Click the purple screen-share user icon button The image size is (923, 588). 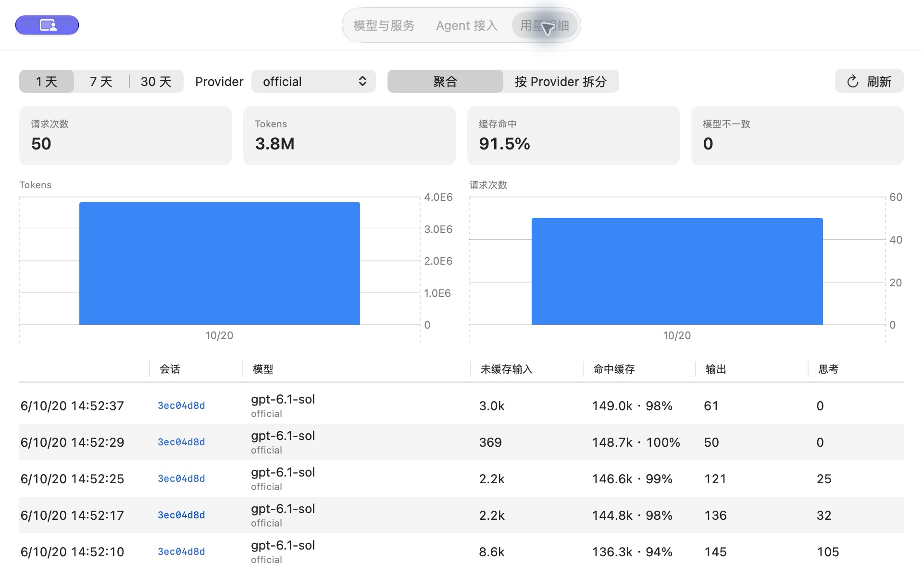47,25
